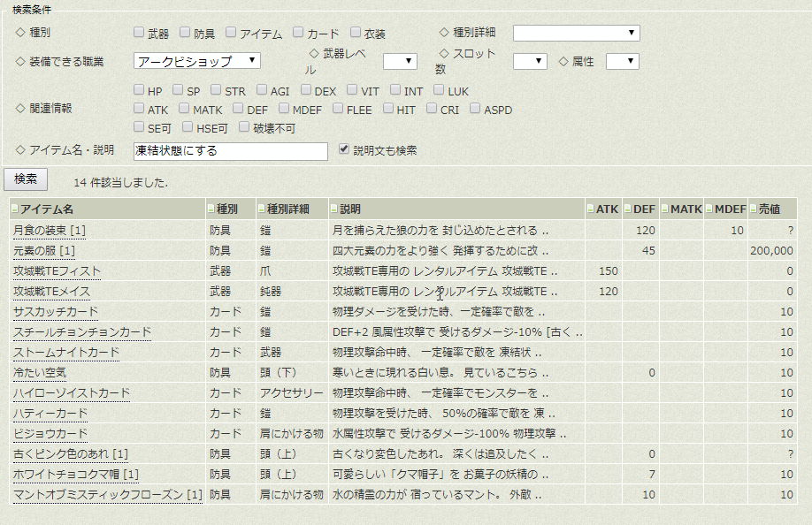Image resolution: width=812 pixels, height=525 pixels.
Task: Enable the HP related-info checkbox
Action: tap(139, 90)
